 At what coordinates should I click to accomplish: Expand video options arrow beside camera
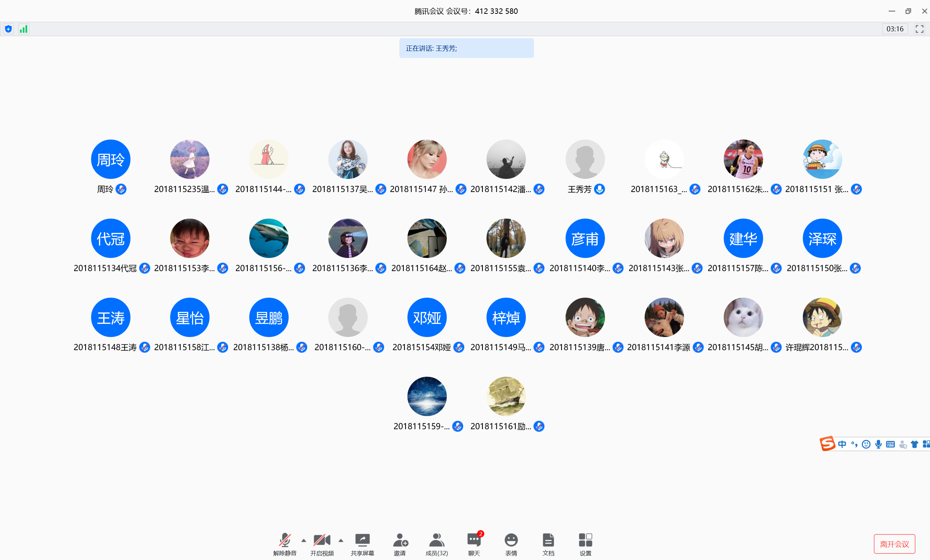[x=341, y=540]
